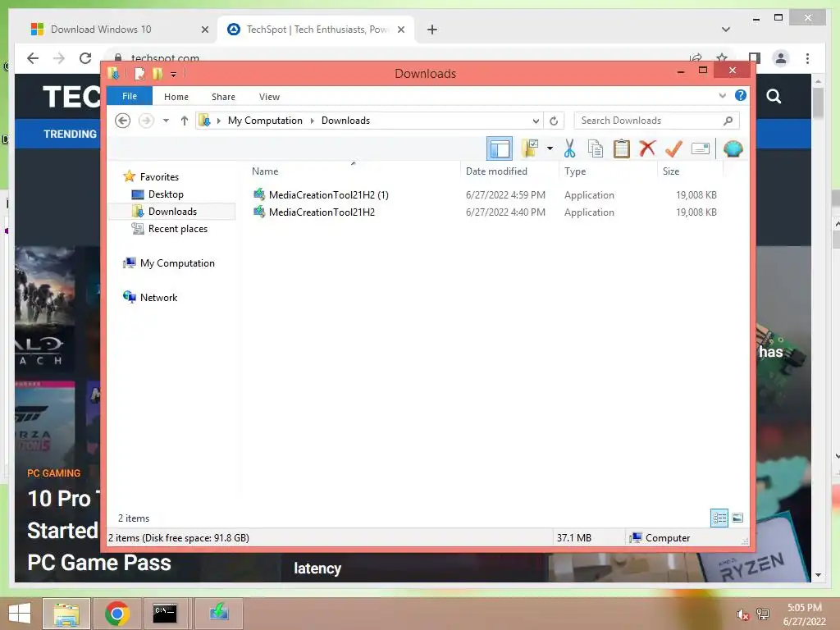Screen dimensions: 840x630
Task: Select the MediaCreationTool21H2 file from 4:40 PM
Action: tap(322, 212)
